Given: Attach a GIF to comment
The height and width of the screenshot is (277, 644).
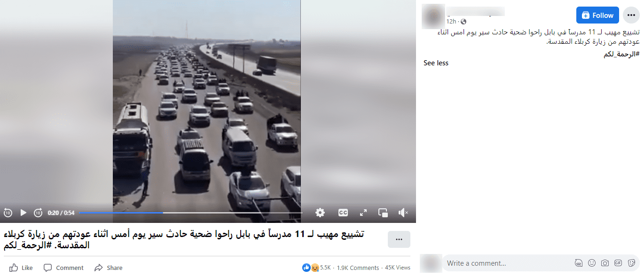Looking at the screenshot, I should pyautogui.click(x=618, y=263).
